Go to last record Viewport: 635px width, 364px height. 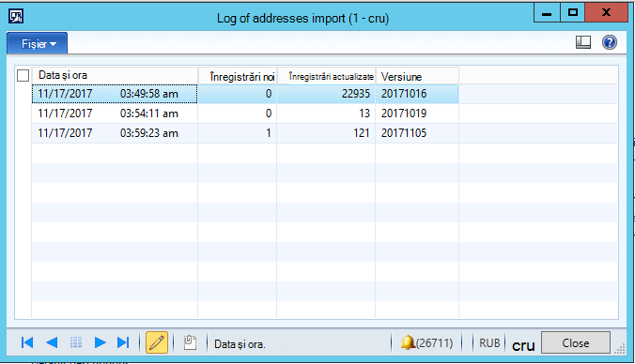(123, 342)
